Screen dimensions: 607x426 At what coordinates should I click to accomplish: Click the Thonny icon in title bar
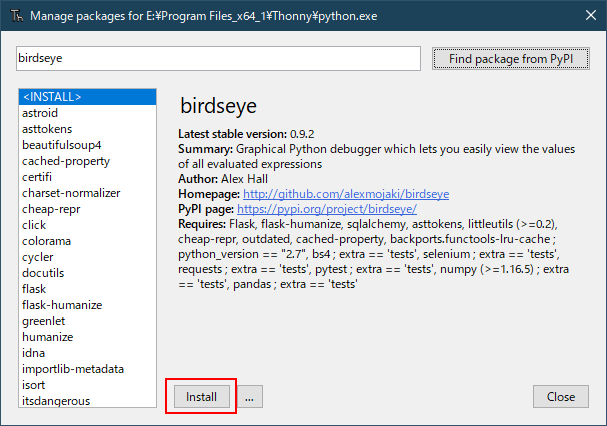[17, 16]
